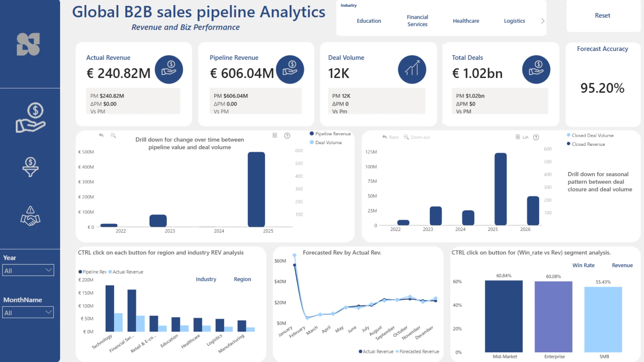Open the handshake risk sidebar page icon
The width and height of the screenshot is (644, 362).
coord(30,216)
